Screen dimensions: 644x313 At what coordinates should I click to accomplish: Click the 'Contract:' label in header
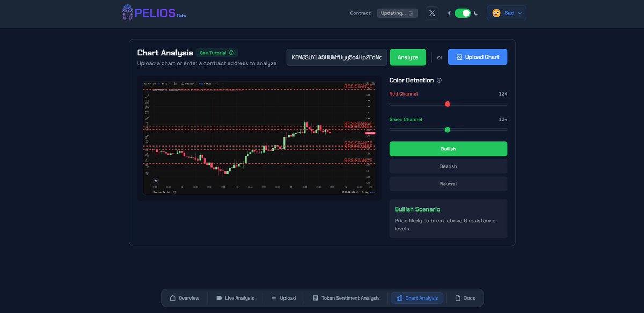pyautogui.click(x=361, y=13)
